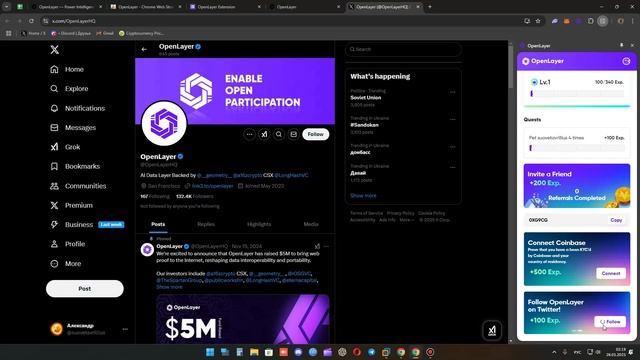Pin the OpenLayer side panel

[622, 45]
